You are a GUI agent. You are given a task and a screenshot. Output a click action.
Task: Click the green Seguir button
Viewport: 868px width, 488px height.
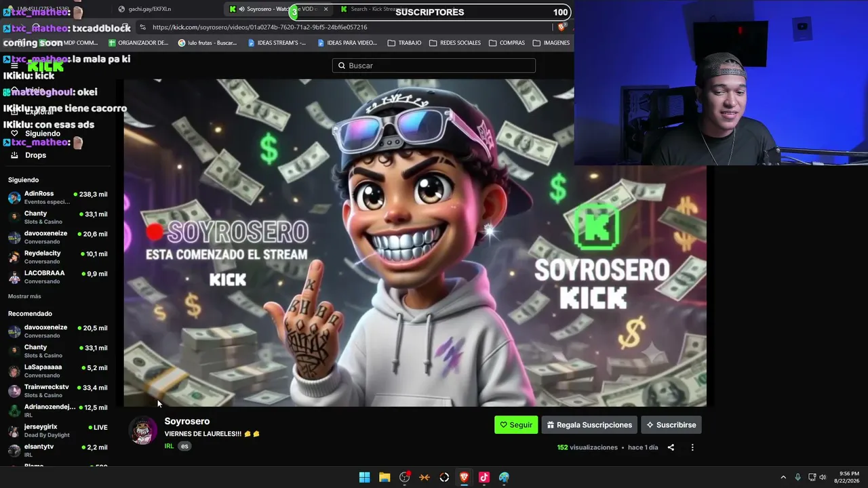(516, 425)
